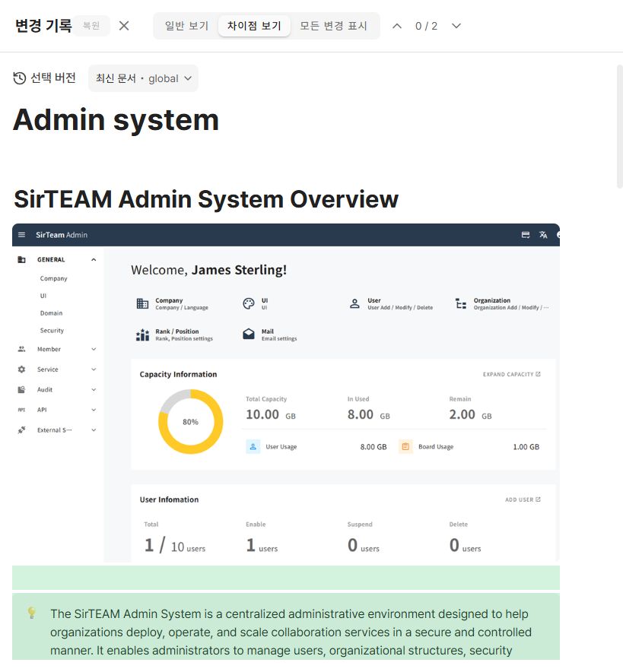Click the Member people icon in sidebar
This screenshot has height=672, width=623.
coord(21,349)
